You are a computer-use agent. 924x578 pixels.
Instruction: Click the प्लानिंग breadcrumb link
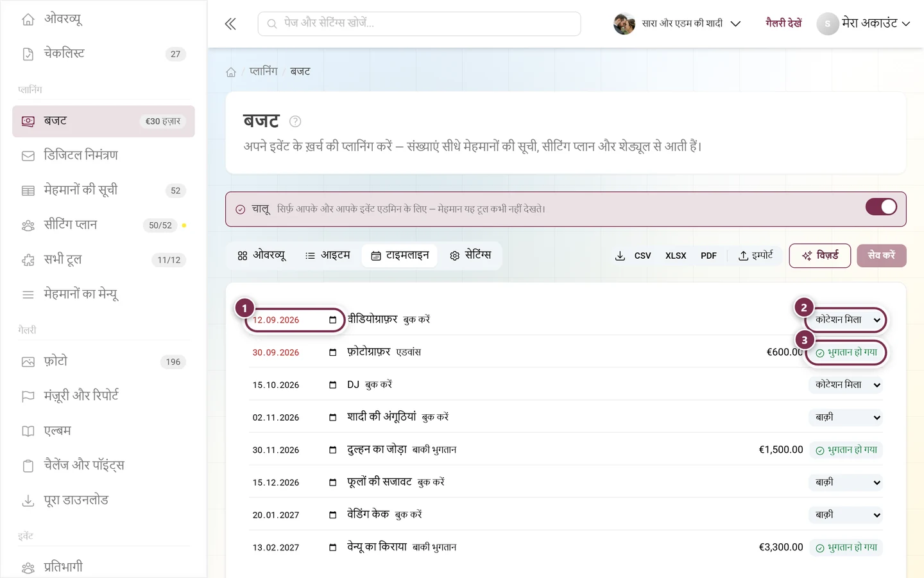[264, 71]
